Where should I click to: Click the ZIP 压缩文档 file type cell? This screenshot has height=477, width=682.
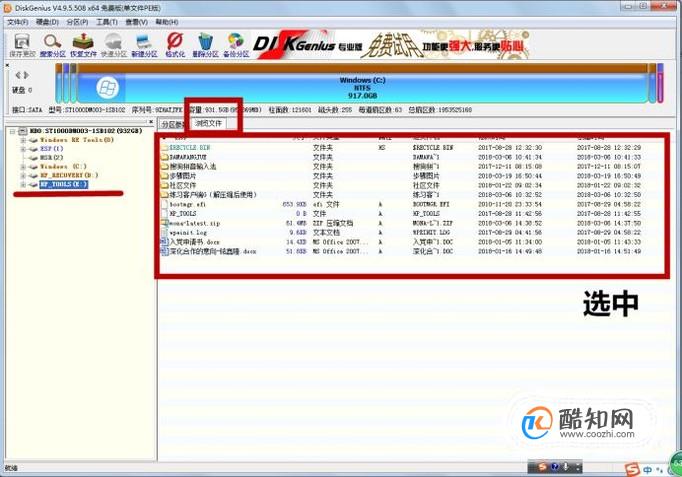(x=333, y=223)
